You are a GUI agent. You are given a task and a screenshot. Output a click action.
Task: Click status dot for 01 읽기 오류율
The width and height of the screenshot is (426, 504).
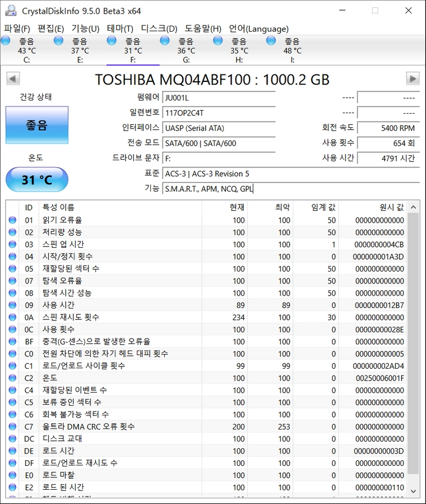pos(12,220)
